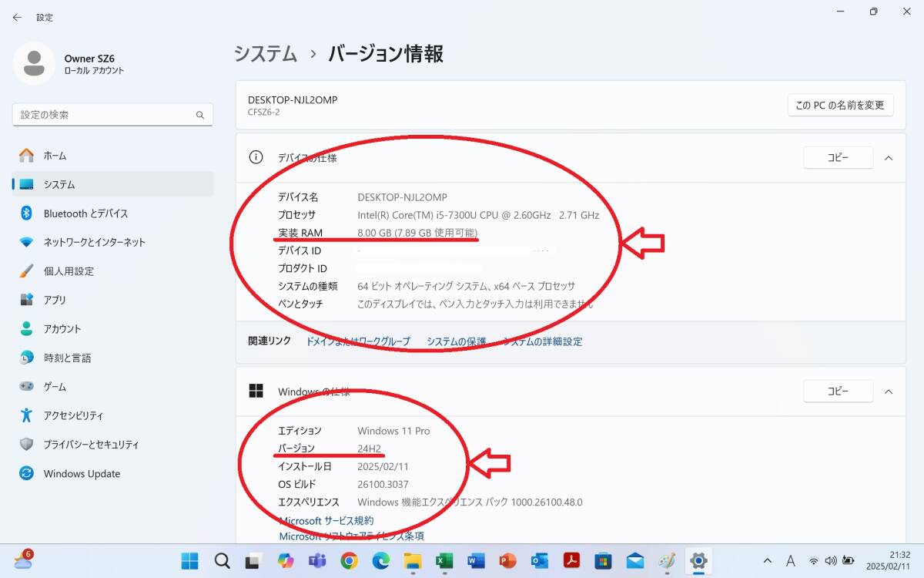Launch Copilot from the taskbar
Viewport: 924px width, 578px height.
point(286,560)
